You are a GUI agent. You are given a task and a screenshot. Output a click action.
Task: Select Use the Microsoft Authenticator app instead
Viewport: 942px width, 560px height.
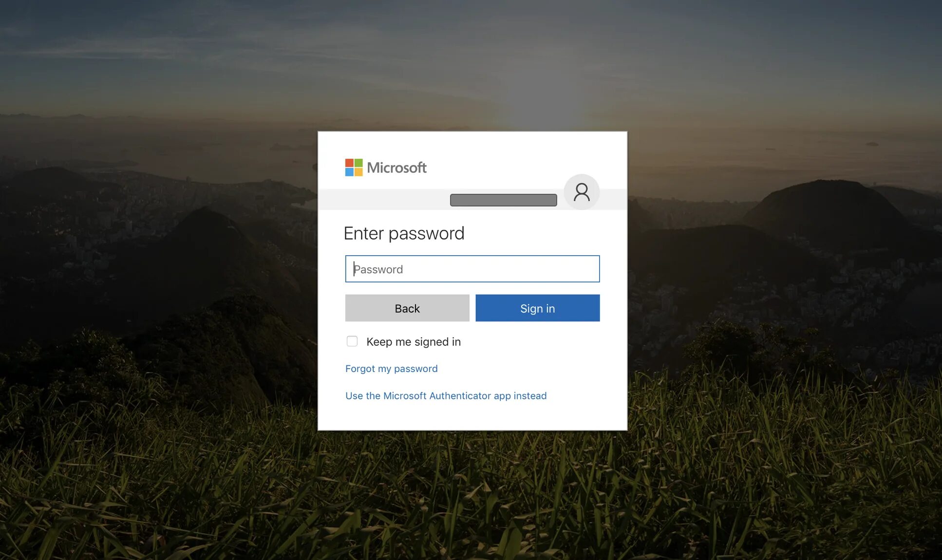(445, 395)
